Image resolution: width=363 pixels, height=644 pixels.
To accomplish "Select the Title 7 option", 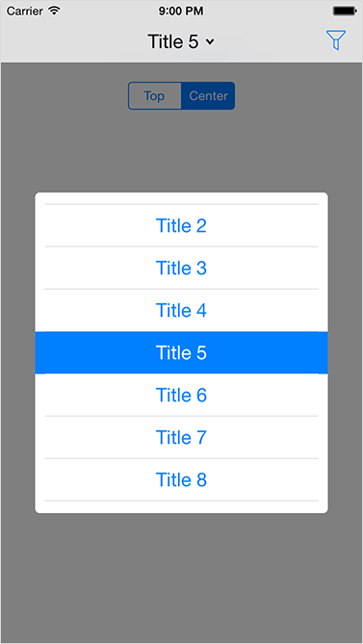I will click(181, 437).
